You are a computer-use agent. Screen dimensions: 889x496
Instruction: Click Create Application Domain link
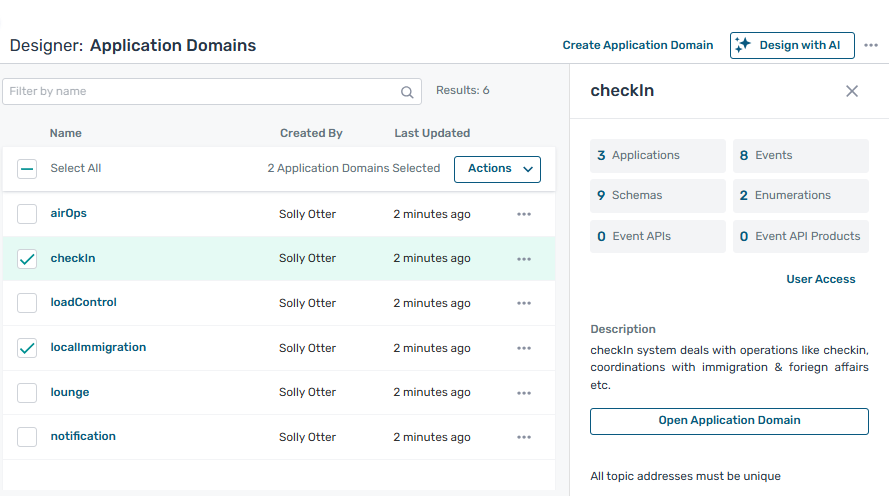(x=637, y=45)
